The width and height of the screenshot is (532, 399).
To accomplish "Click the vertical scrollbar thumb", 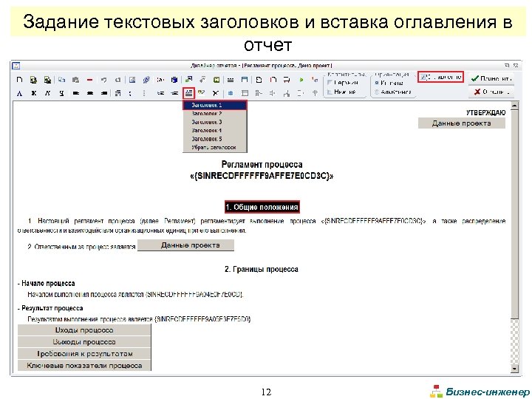I will click(x=515, y=214).
